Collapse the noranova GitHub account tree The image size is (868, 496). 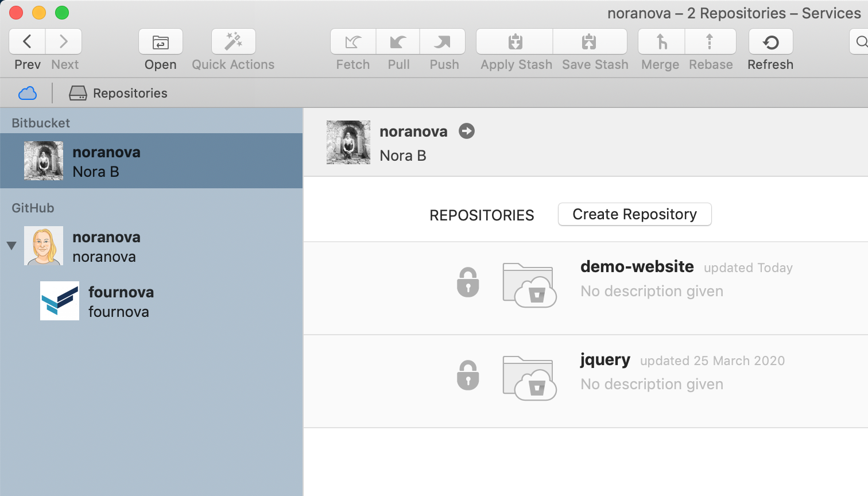click(x=11, y=246)
